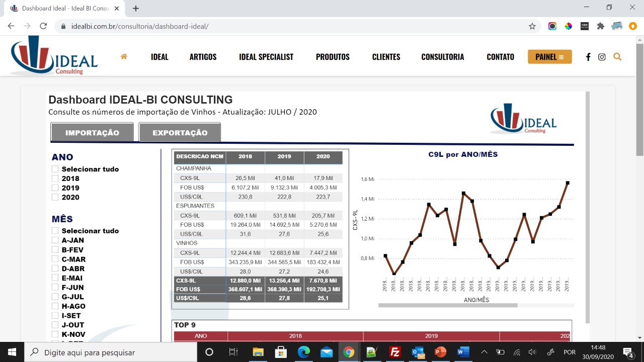This screenshot has height=362, width=644.
Task: Go back to the previous page
Action: coord(11,26)
